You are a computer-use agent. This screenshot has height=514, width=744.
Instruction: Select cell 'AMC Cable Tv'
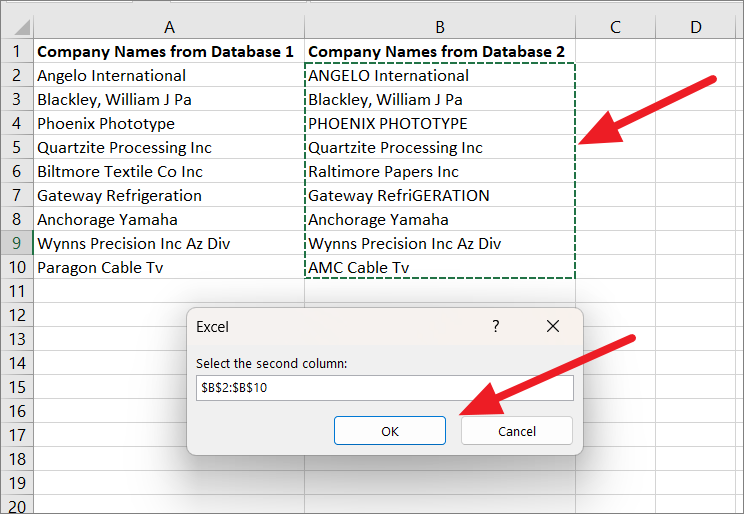click(440, 267)
